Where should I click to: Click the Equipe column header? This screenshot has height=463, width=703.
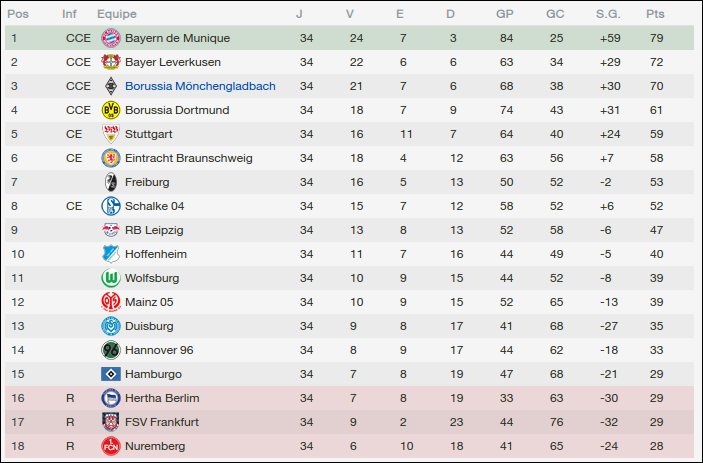(x=117, y=14)
